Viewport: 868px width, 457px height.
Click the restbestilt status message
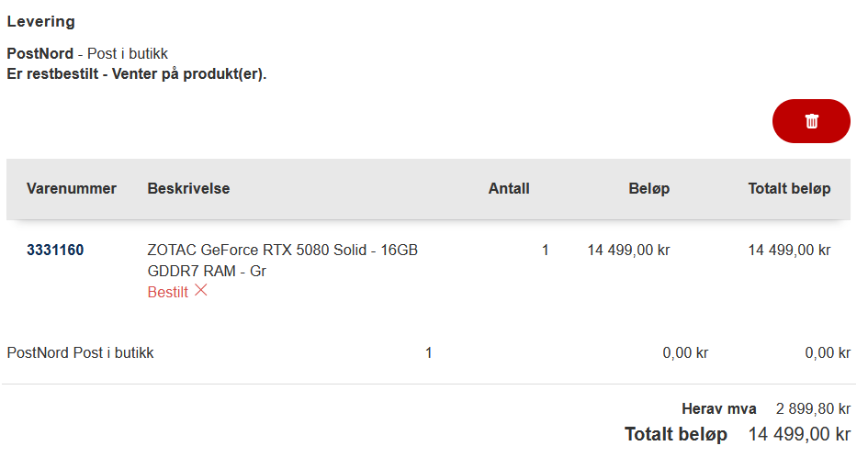tap(137, 74)
